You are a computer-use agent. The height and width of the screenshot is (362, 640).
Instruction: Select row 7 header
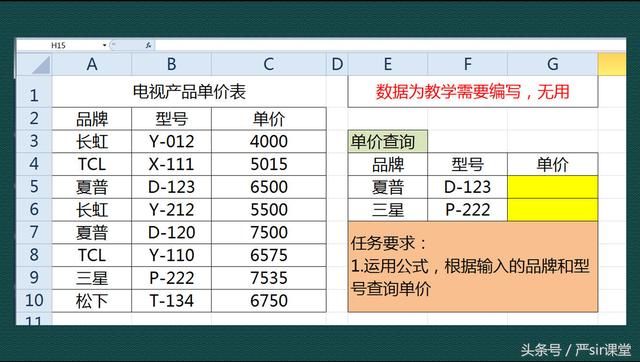[34, 233]
